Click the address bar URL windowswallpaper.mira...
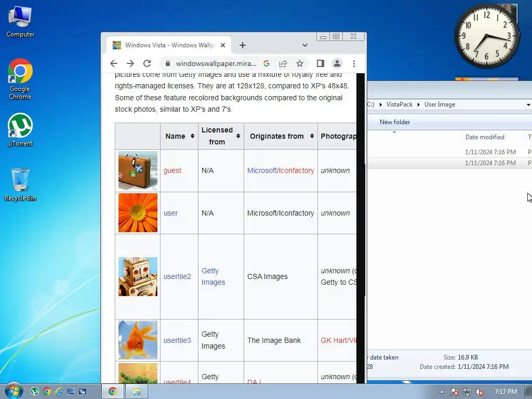Viewport: 532px width, 399px height. click(216, 63)
